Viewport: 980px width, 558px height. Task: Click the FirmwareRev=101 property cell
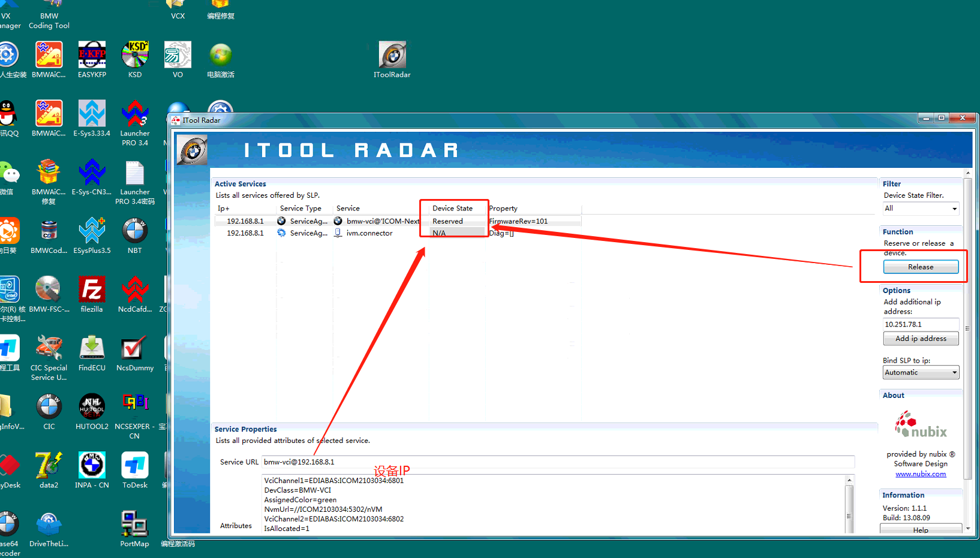pos(518,221)
